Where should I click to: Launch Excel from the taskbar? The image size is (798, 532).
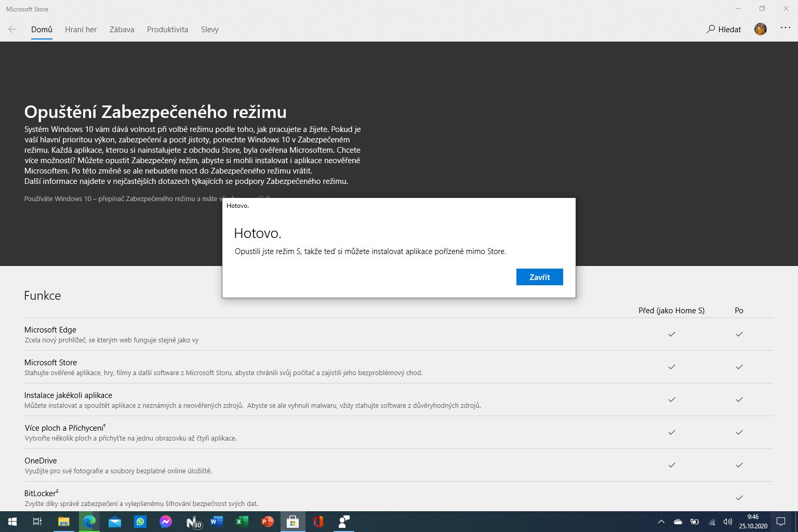pyautogui.click(x=242, y=522)
